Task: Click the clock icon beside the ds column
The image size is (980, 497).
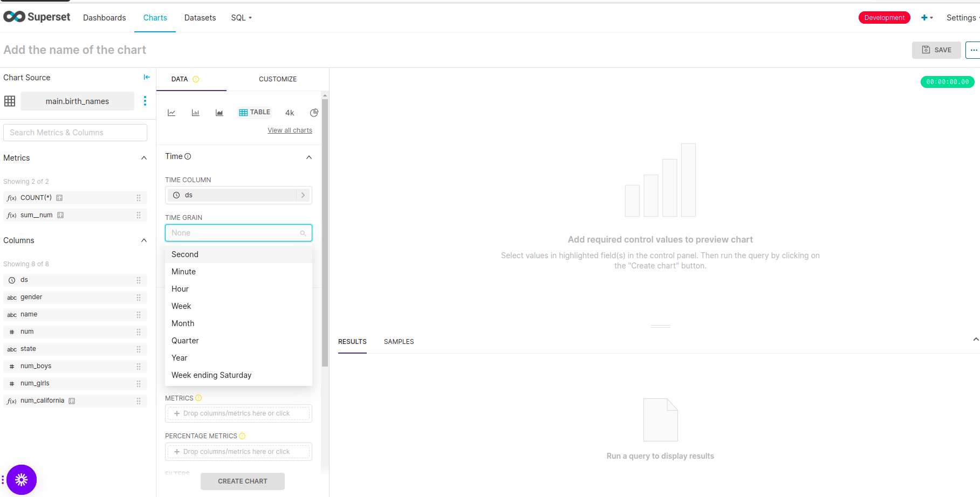Action: [x=11, y=280]
